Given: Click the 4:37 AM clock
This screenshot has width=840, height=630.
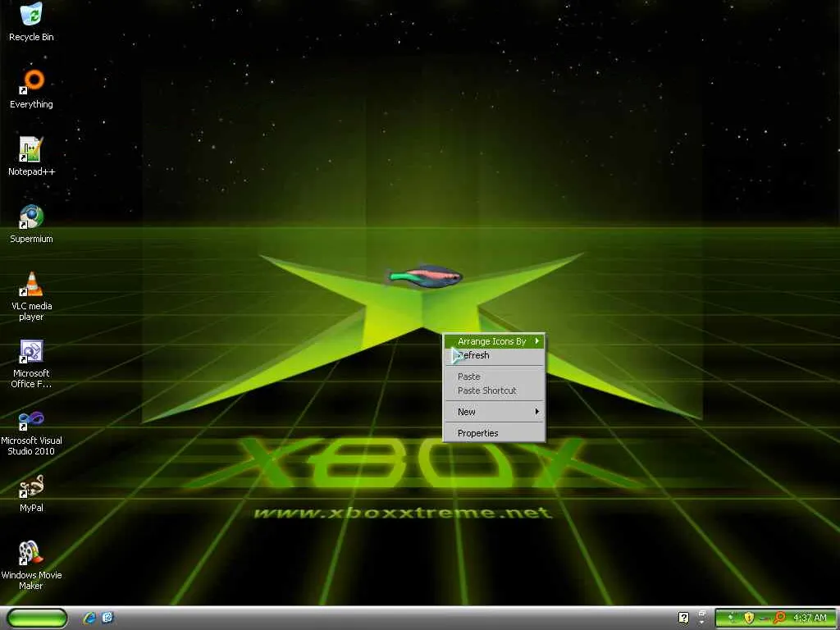Looking at the screenshot, I should (810, 618).
